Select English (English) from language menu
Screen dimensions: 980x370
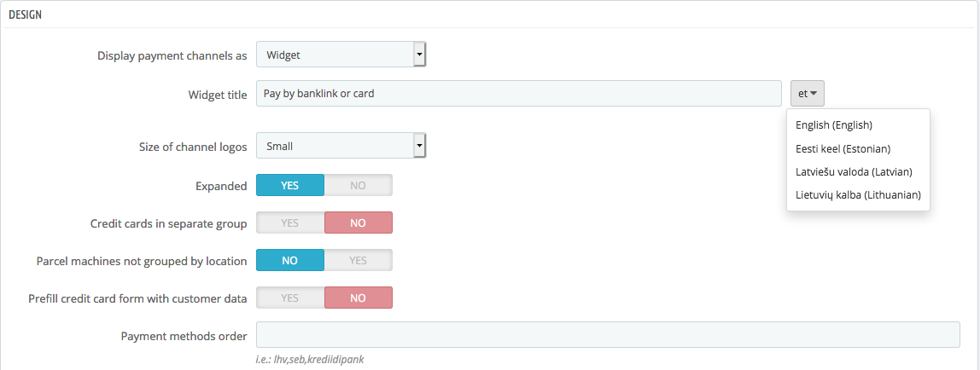pyautogui.click(x=833, y=124)
